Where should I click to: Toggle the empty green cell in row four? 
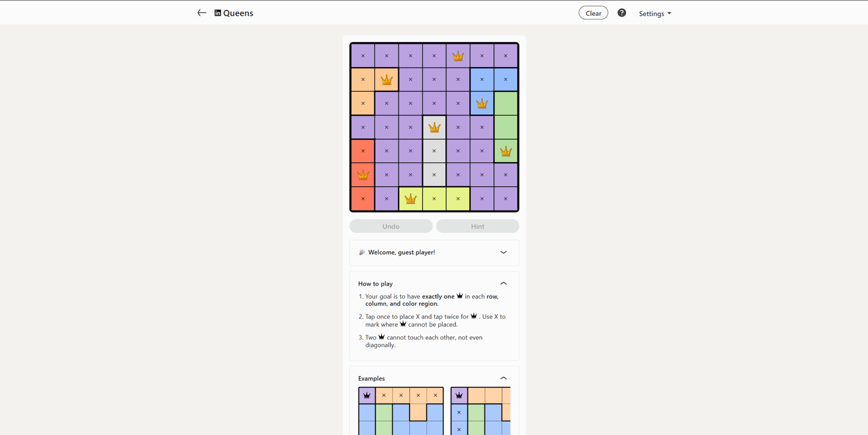(x=506, y=127)
